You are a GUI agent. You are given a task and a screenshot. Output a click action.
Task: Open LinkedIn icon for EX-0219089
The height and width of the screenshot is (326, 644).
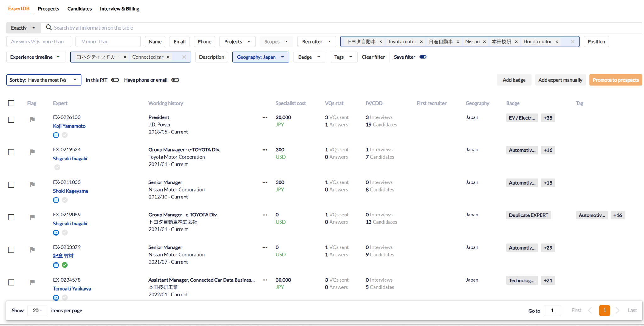(x=56, y=232)
